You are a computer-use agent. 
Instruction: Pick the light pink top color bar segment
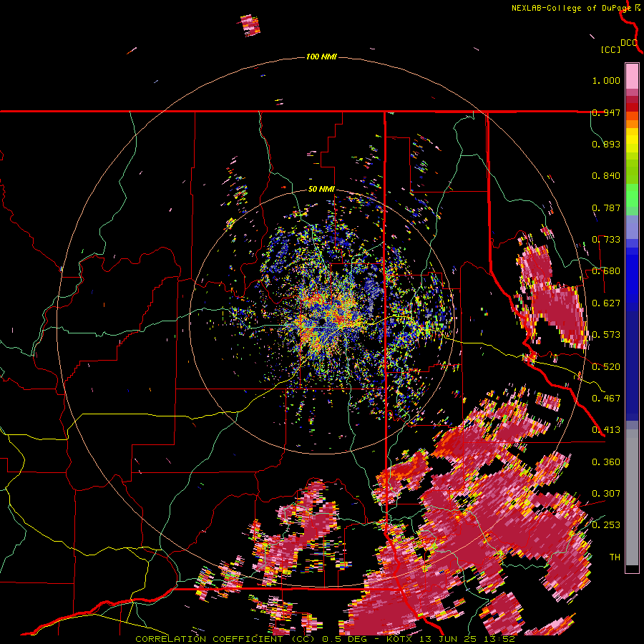click(632, 77)
